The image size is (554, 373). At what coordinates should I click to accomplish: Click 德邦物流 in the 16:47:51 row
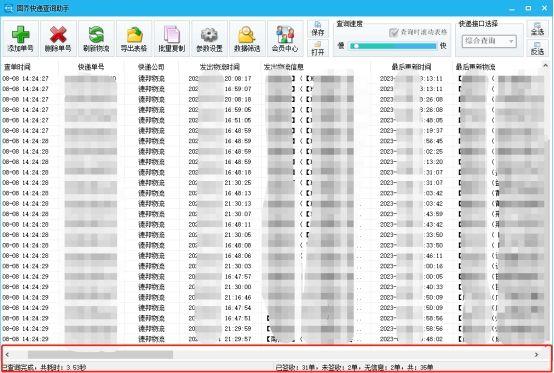click(x=151, y=318)
